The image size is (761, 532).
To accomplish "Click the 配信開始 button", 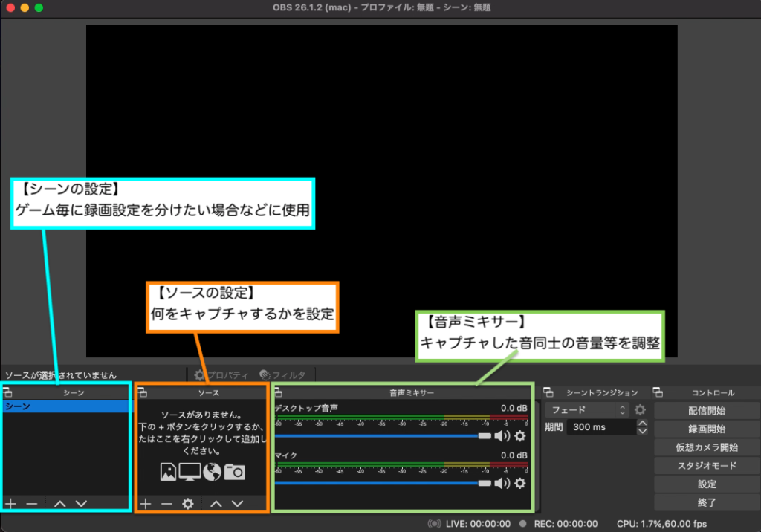I will pos(707,410).
